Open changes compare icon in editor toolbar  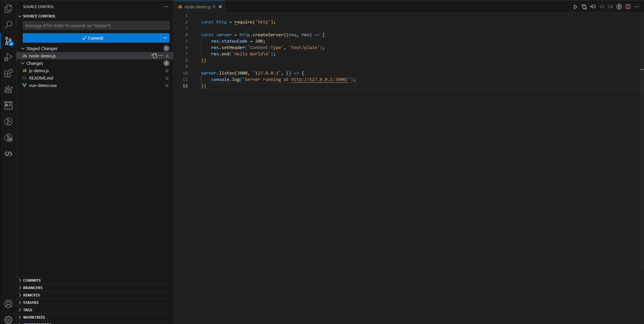(584, 7)
